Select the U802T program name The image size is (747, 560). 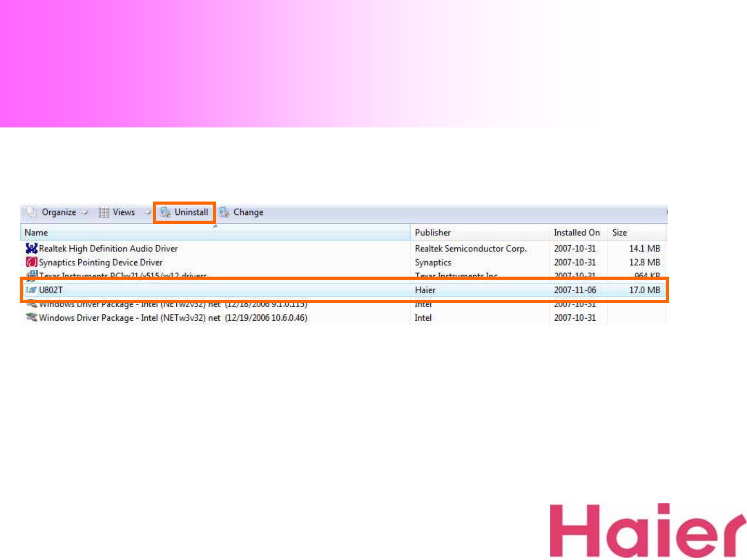51,290
